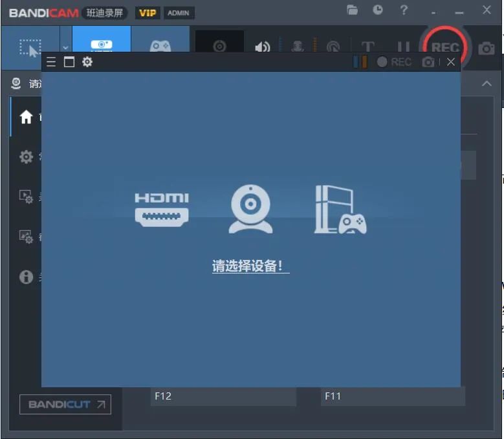Select the screen recording rectangle mode
This screenshot has height=439, width=504.
click(30, 48)
